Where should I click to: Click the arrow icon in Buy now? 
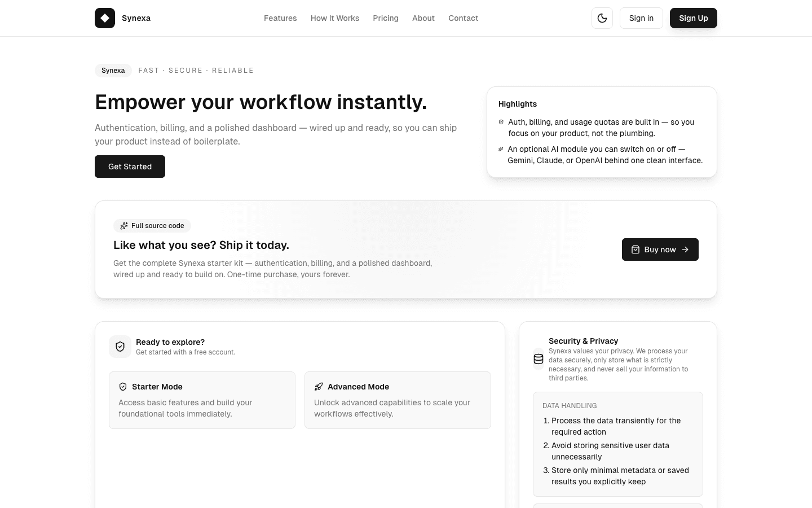[x=685, y=249]
